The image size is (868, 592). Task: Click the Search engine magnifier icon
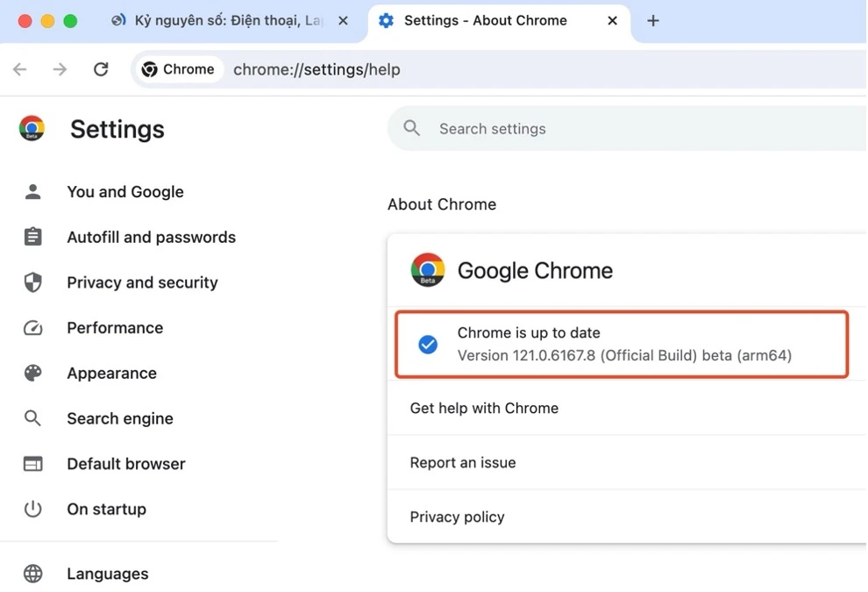click(x=32, y=418)
